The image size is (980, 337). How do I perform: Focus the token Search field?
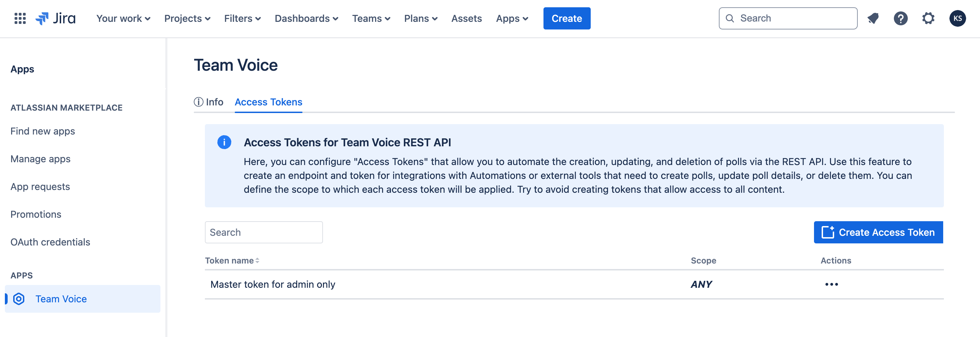(x=264, y=232)
